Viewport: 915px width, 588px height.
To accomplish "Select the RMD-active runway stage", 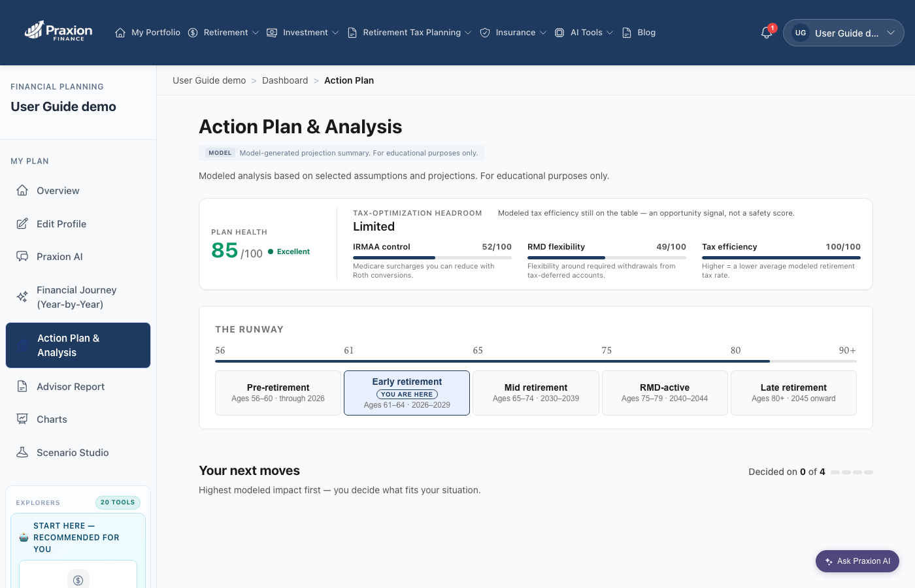I will coord(665,393).
